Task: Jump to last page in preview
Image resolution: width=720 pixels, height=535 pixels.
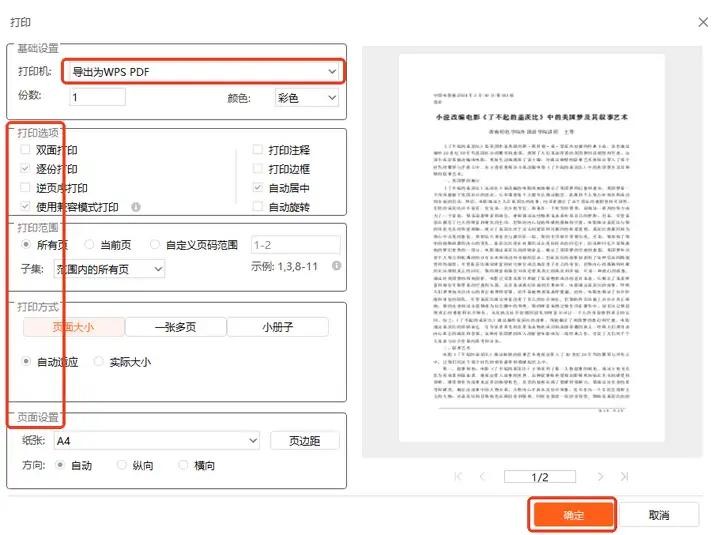Action: click(x=623, y=477)
